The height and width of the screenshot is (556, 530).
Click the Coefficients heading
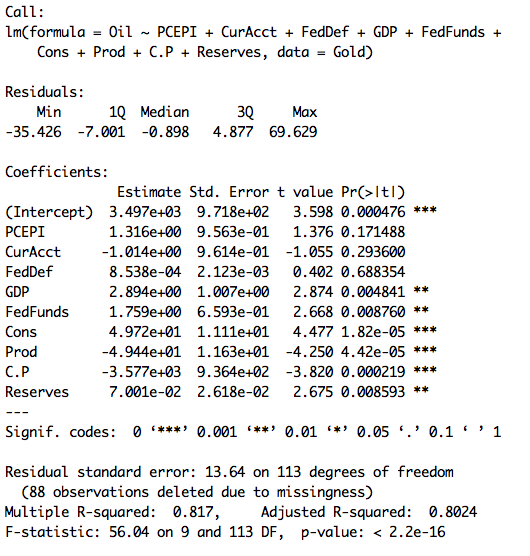point(56,172)
